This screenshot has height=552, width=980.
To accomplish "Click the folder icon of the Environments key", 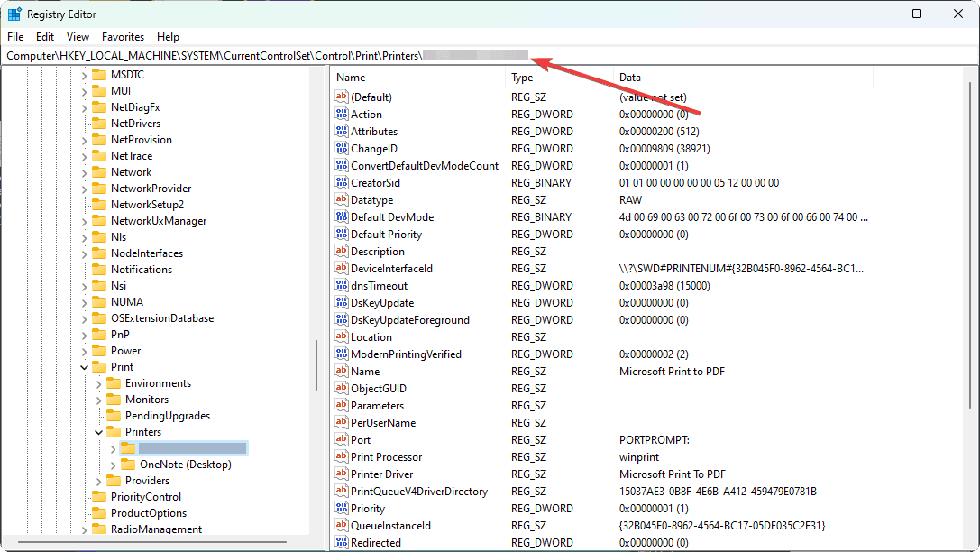I will coord(114,383).
